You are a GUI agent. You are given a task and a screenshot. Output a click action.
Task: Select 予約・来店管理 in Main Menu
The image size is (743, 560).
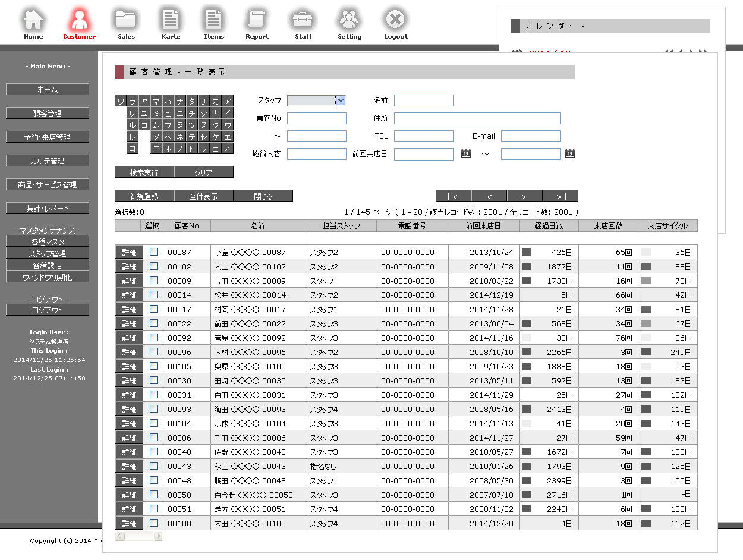point(48,137)
